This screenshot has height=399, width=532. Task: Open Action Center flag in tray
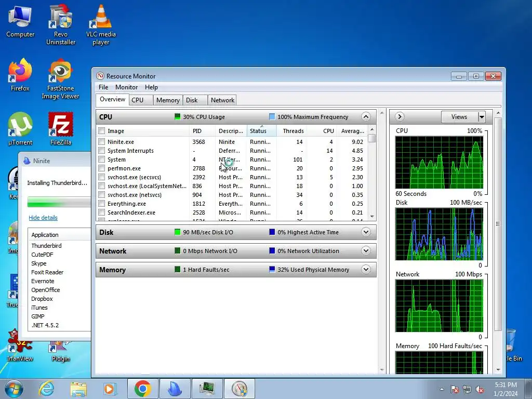454,389
